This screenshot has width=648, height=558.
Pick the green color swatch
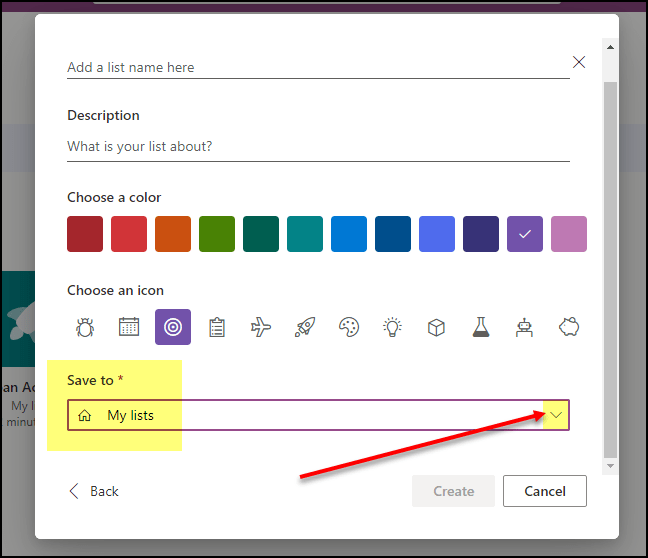pyautogui.click(x=217, y=234)
